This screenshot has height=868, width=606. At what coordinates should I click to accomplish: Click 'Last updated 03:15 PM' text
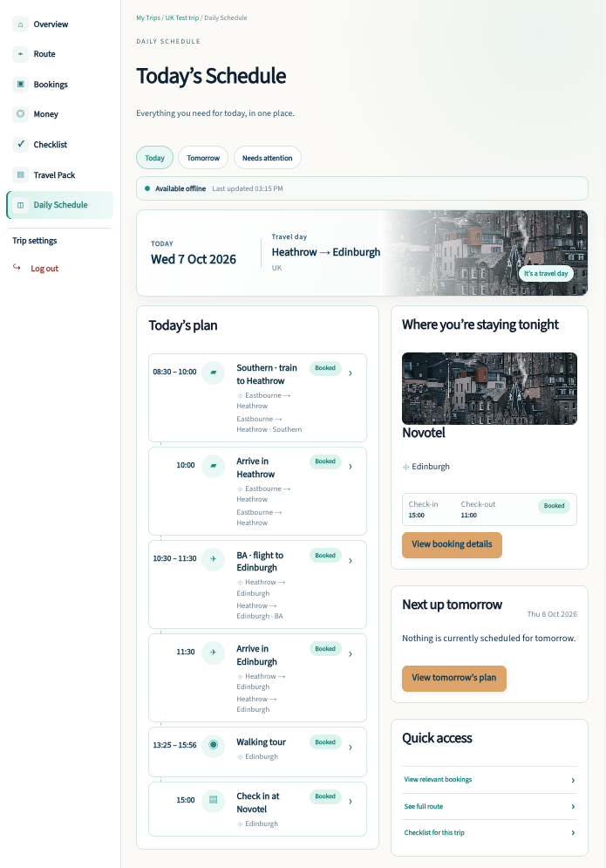coord(248,188)
